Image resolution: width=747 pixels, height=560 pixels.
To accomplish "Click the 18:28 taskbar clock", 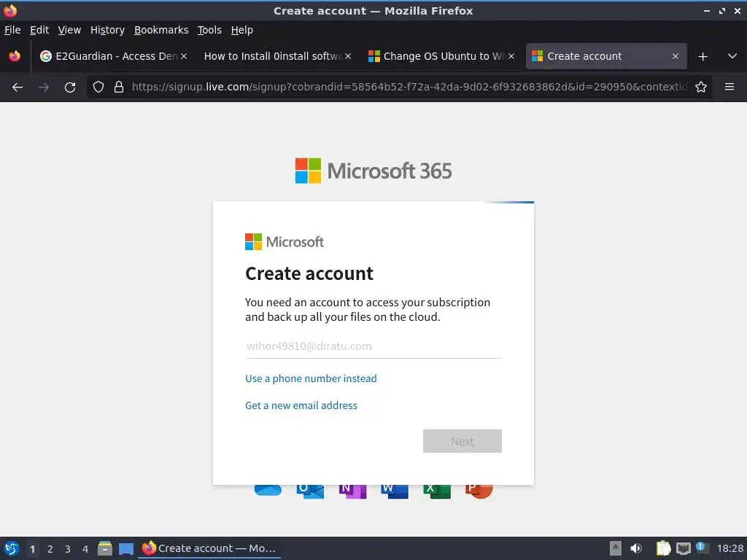I will (729, 548).
